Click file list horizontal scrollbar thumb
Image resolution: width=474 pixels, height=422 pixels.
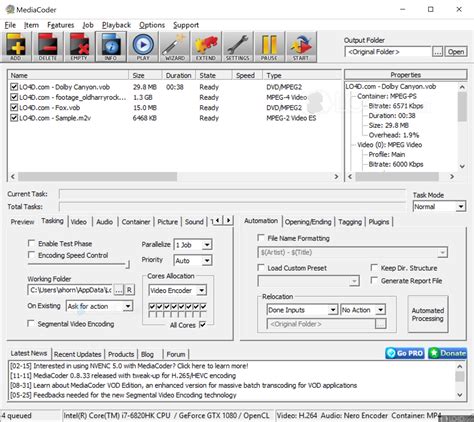[98, 177]
